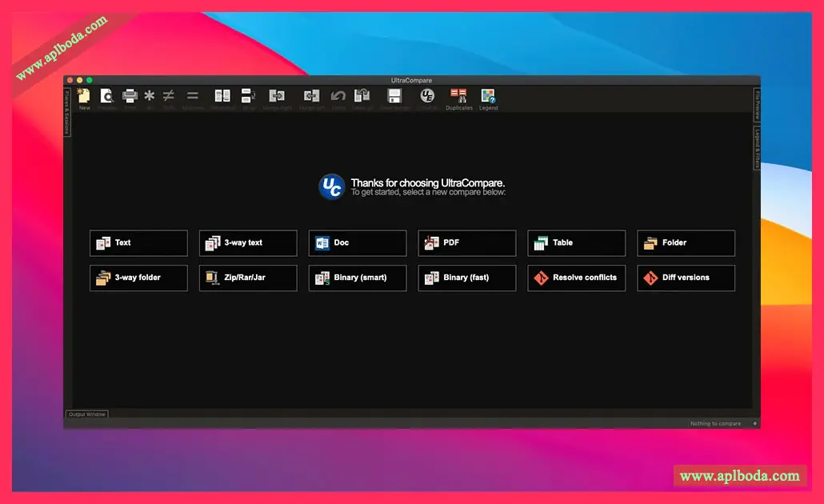Launch Resolve conflicts
824x504 pixels.
tap(576, 278)
